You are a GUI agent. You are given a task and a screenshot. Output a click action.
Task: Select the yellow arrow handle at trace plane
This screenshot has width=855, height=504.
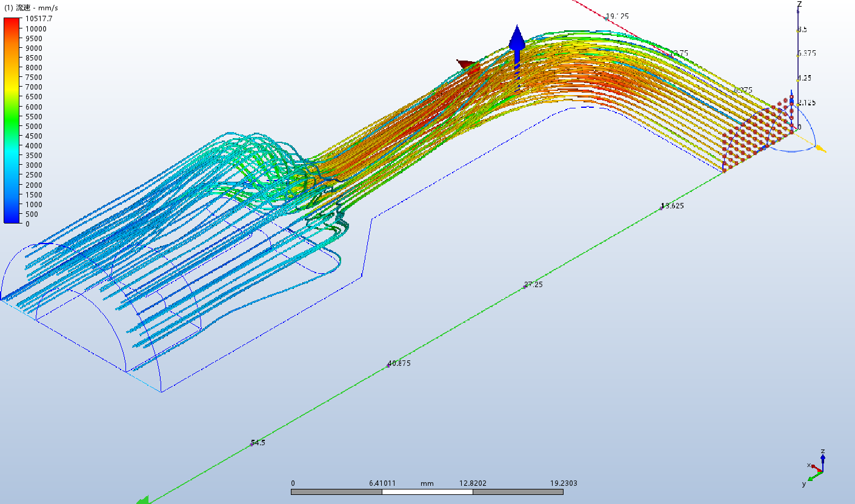click(819, 147)
